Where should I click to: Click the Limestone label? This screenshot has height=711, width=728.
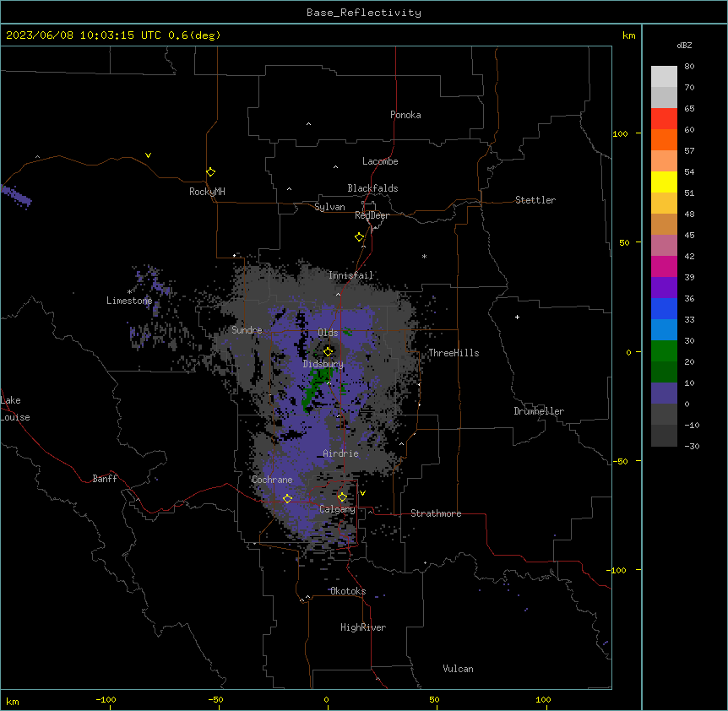coord(129,301)
